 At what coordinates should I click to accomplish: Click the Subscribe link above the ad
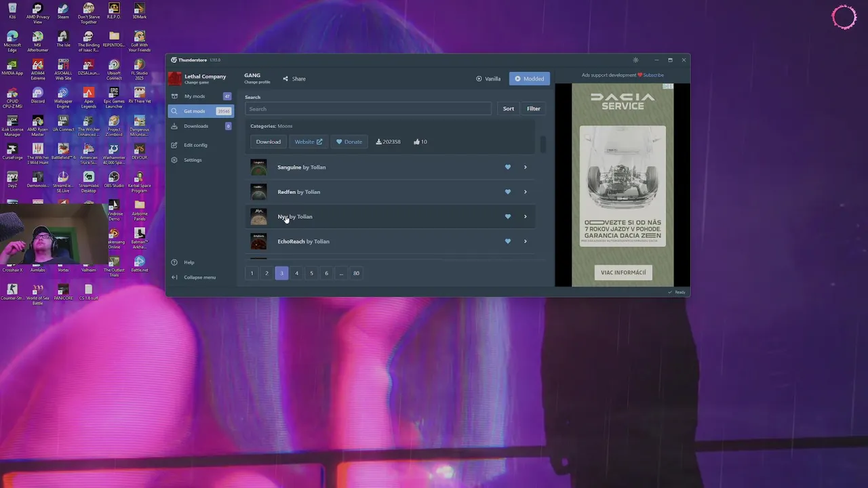[x=654, y=75]
